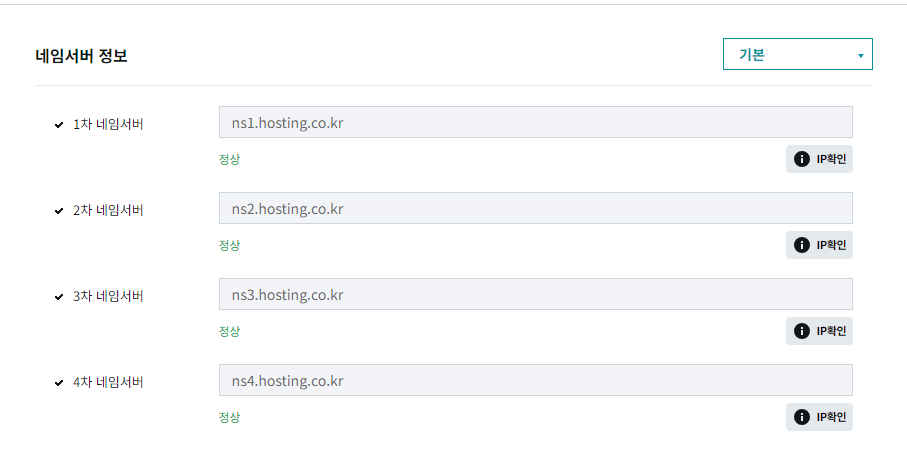Select the ns2.hosting.co.kr text field

point(535,209)
